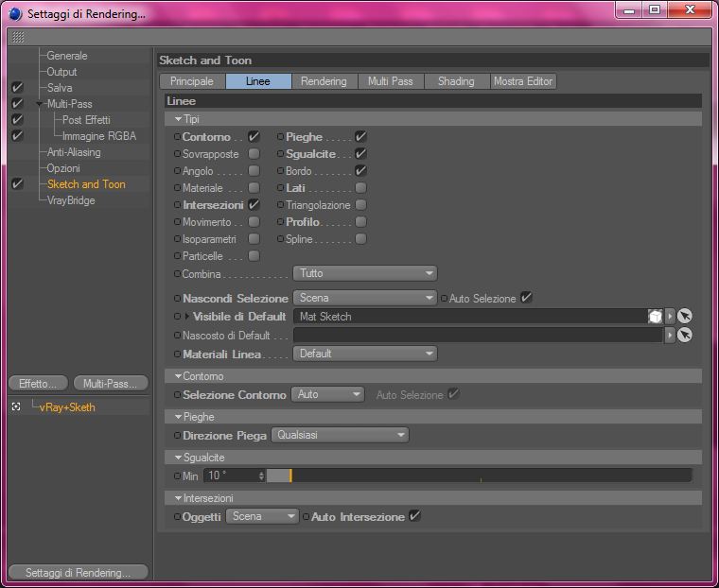The height and width of the screenshot is (588, 719).
Task: Enable Lati line type checkbox
Action: click(x=360, y=187)
